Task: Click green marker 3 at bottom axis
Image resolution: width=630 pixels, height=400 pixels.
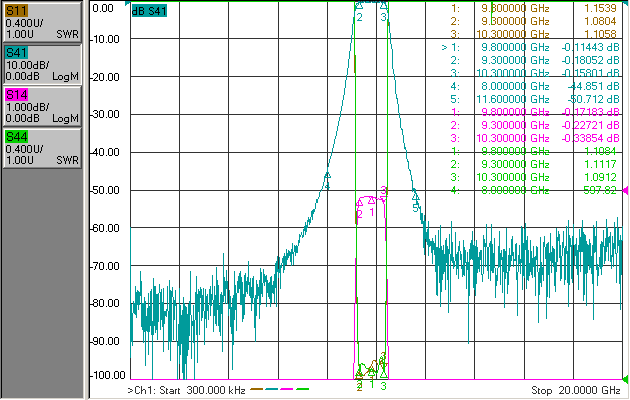Action: pos(384,386)
